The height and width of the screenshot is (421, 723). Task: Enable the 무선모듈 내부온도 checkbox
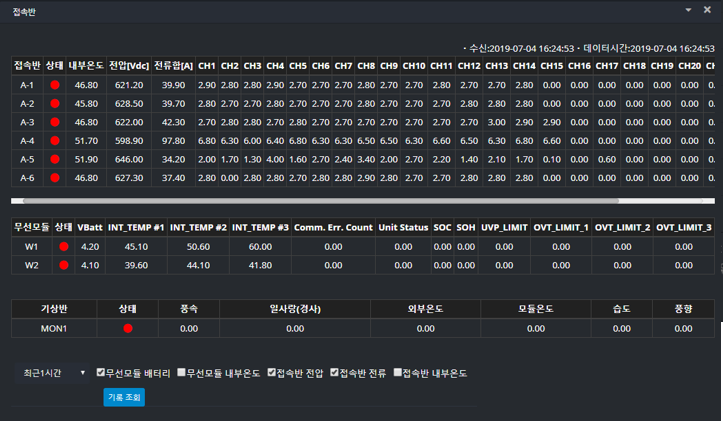(x=182, y=373)
